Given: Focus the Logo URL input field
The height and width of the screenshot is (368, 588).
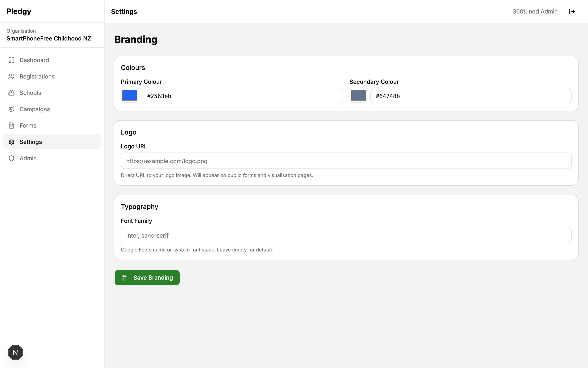Looking at the screenshot, I should click(x=346, y=161).
